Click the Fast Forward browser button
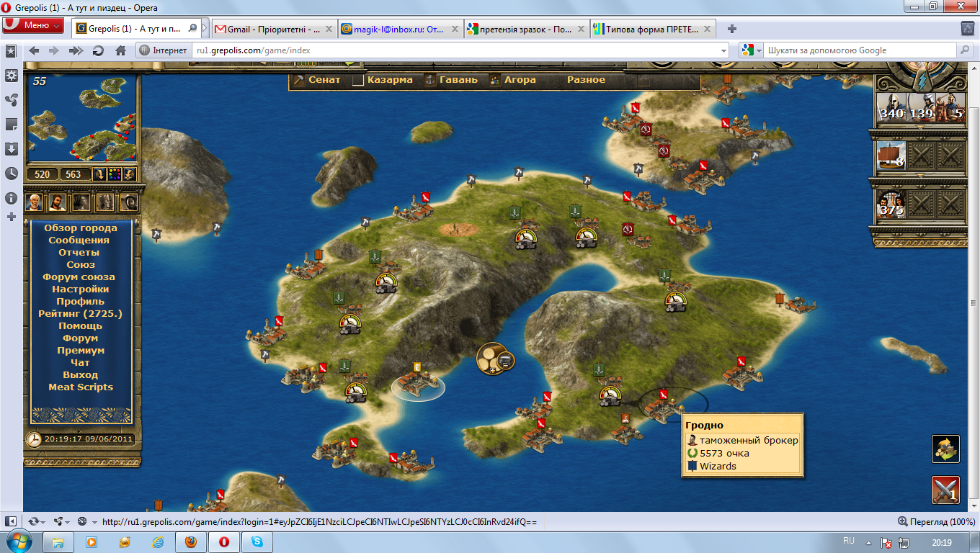 click(76, 50)
